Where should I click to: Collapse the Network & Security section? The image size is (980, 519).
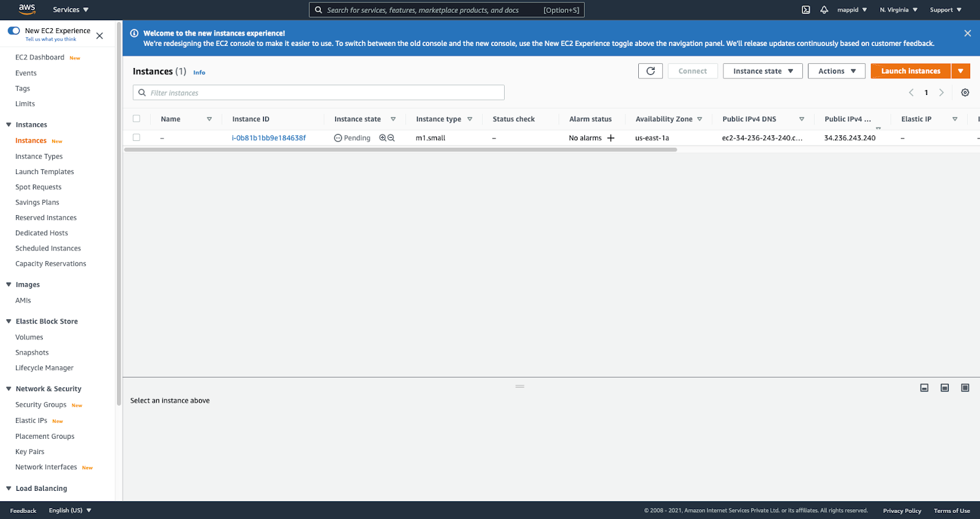tap(9, 388)
